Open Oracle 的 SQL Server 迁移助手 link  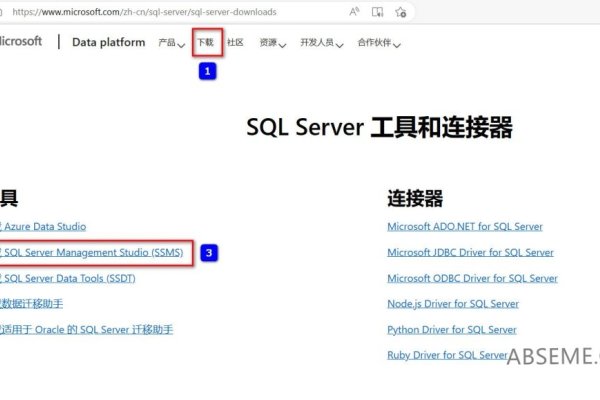pyautogui.click(x=86, y=330)
